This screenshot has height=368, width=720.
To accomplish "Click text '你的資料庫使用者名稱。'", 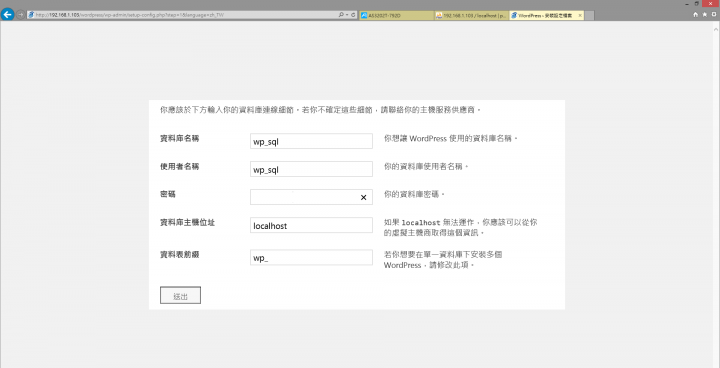I will (x=427, y=166).
